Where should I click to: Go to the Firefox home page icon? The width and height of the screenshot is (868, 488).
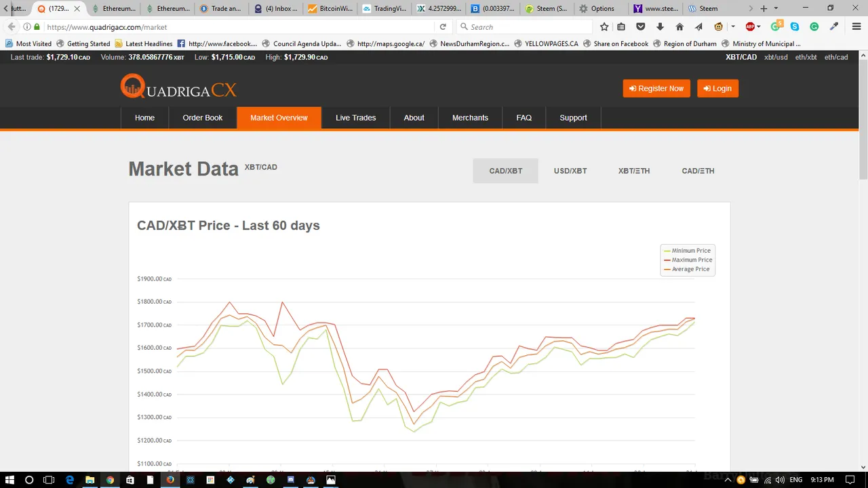pyautogui.click(x=679, y=27)
